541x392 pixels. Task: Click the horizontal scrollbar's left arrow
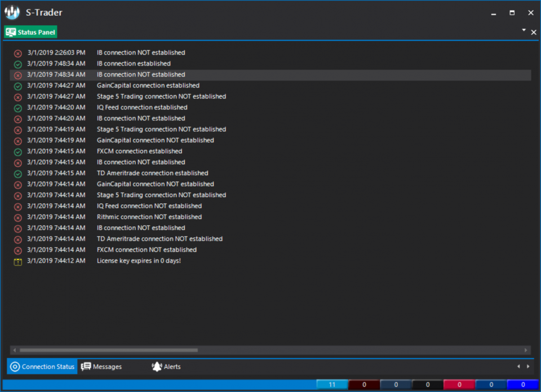(x=14, y=350)
